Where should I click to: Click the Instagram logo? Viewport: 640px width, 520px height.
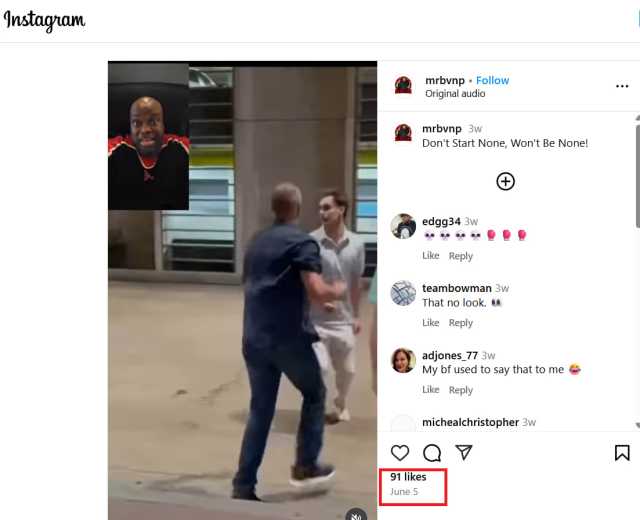point(44,20)
